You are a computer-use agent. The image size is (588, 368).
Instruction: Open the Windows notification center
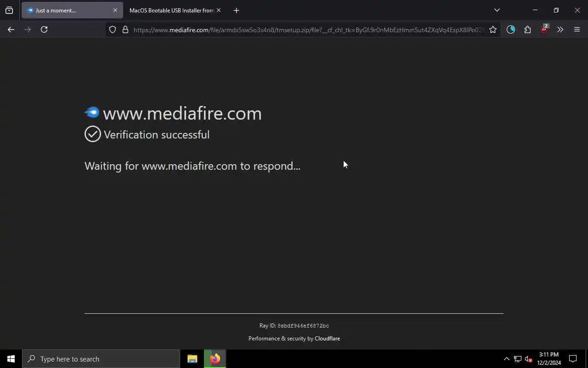click(573, 359)
